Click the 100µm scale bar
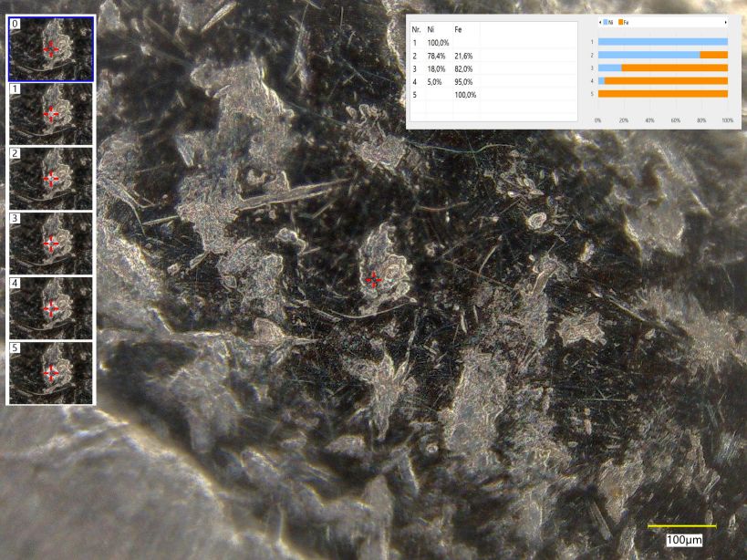The image size is (747, 560). (x=681, y=526)
